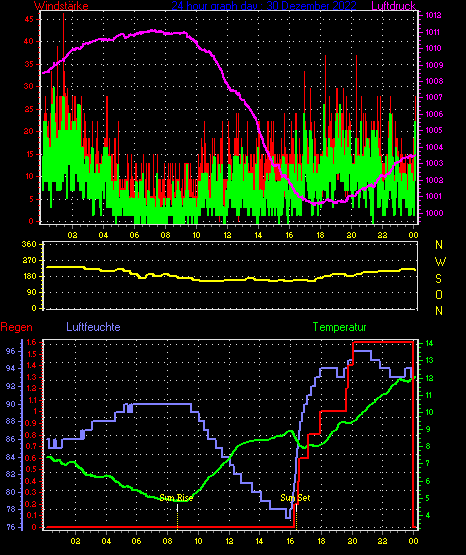Click the Sun Rise marker label
Image resolution: width=466 pixels, height=555 pixels.
click(176, 498)
